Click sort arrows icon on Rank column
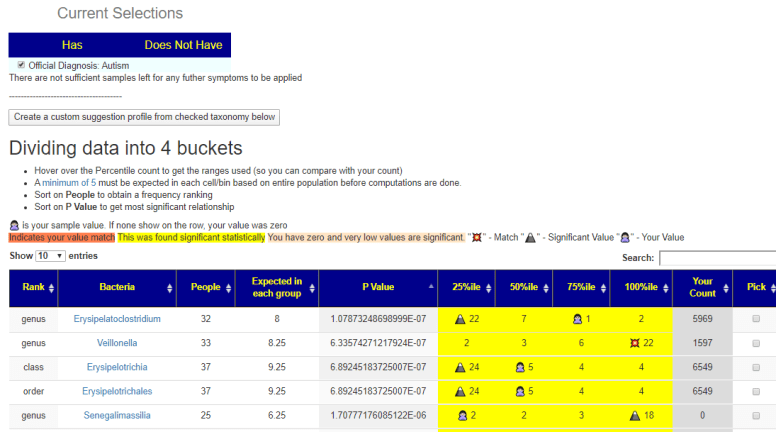The width and height of the screenshot is (776, 432). 51,288
